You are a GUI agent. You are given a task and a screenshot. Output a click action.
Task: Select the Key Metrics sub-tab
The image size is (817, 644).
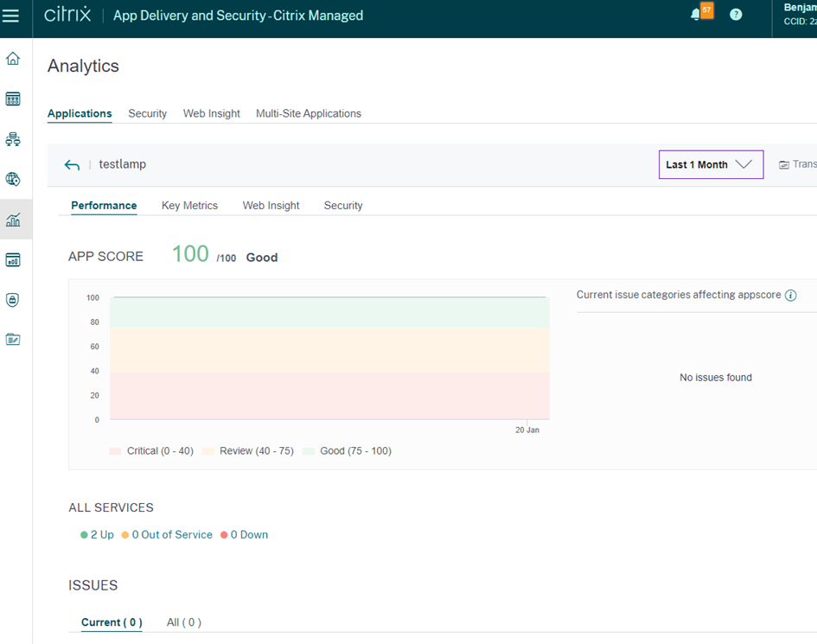pyautogui.click(x=189, y=205)
